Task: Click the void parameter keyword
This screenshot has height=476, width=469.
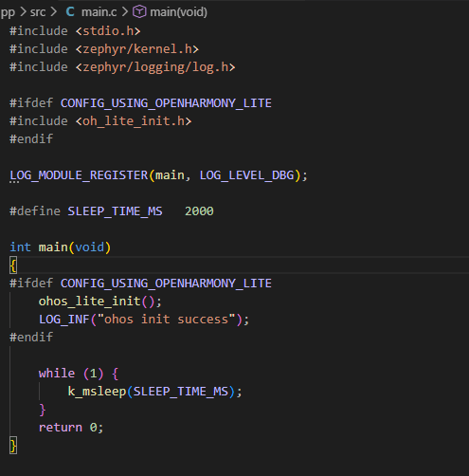Action: point(89,247)
